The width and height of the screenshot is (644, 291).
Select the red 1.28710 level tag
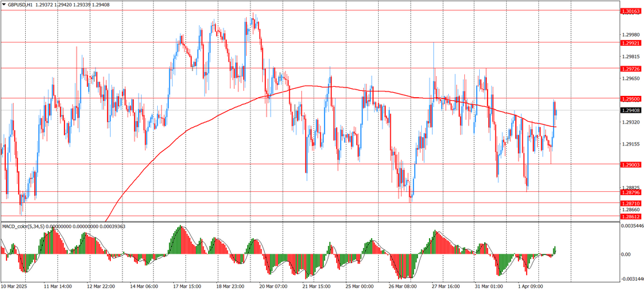coord(630,203)
